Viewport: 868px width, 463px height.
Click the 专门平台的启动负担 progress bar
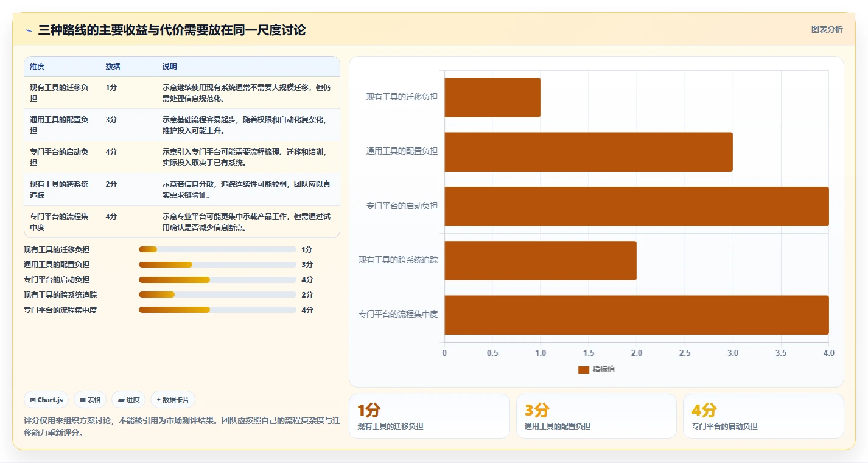coord(217,280)
